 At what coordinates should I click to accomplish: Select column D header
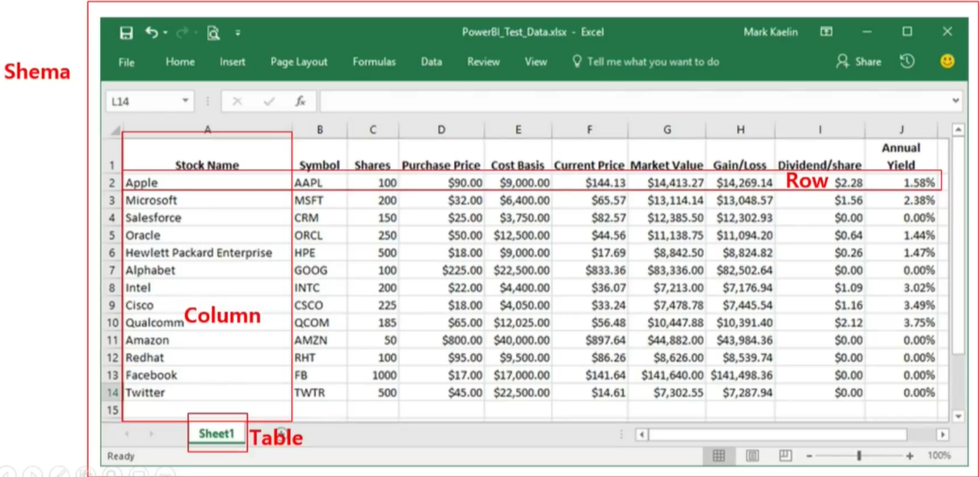(441, 130)
